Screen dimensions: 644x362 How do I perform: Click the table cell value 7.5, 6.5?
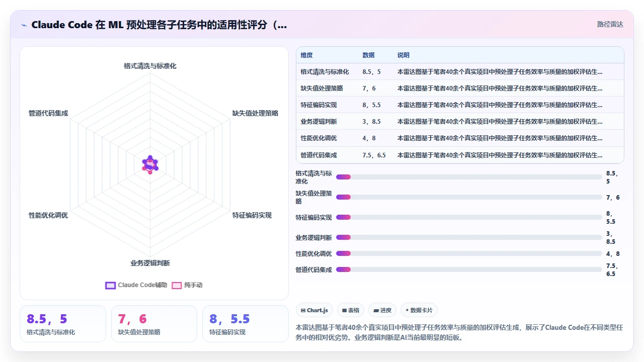[374, 155]
